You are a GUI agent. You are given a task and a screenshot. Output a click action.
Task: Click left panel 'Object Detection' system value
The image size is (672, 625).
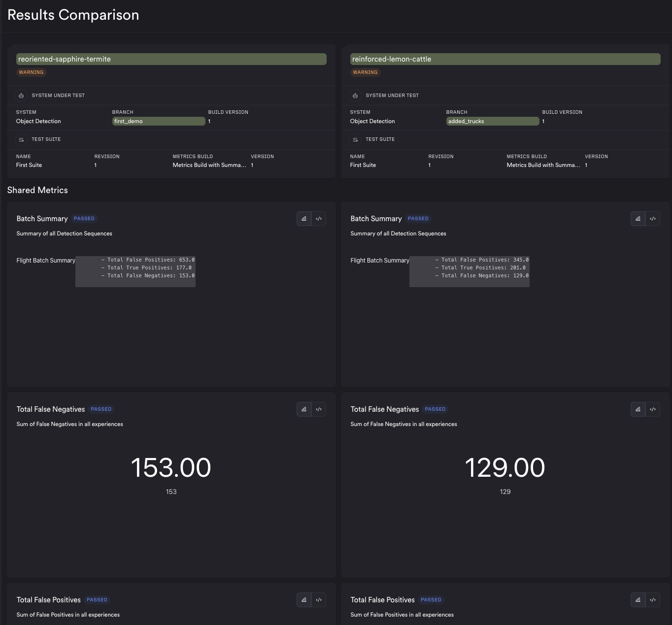tap(38, 121)
